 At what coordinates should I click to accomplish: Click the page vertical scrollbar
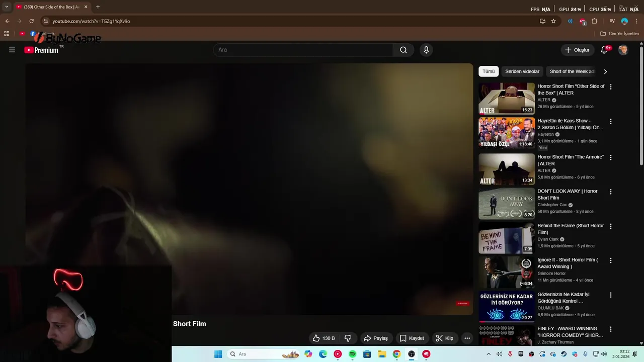(x=641, y=105)
